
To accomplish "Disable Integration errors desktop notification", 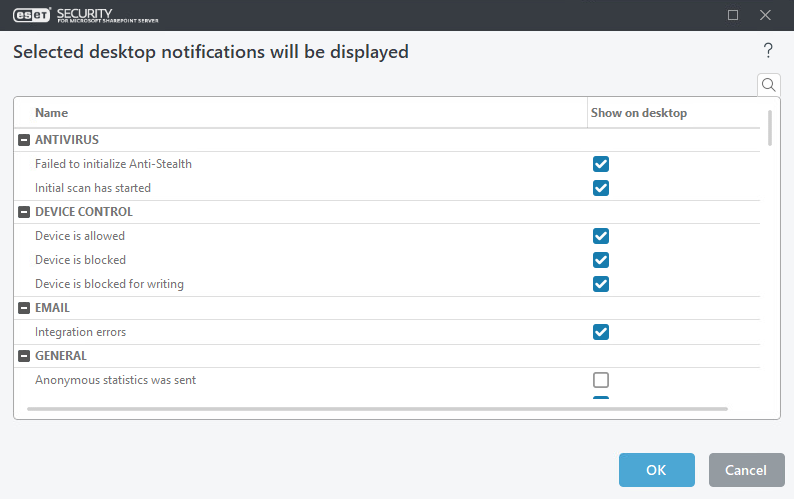I will tap(601, 332).
